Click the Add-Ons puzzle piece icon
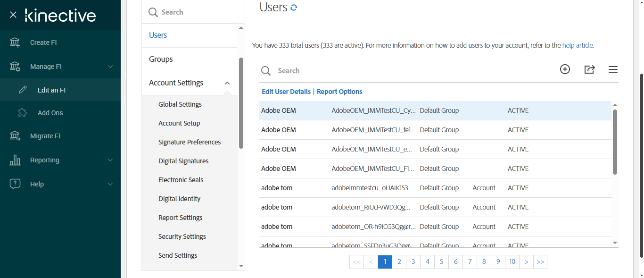The width and height of the screenshot is (644, 278). (22, 113)
